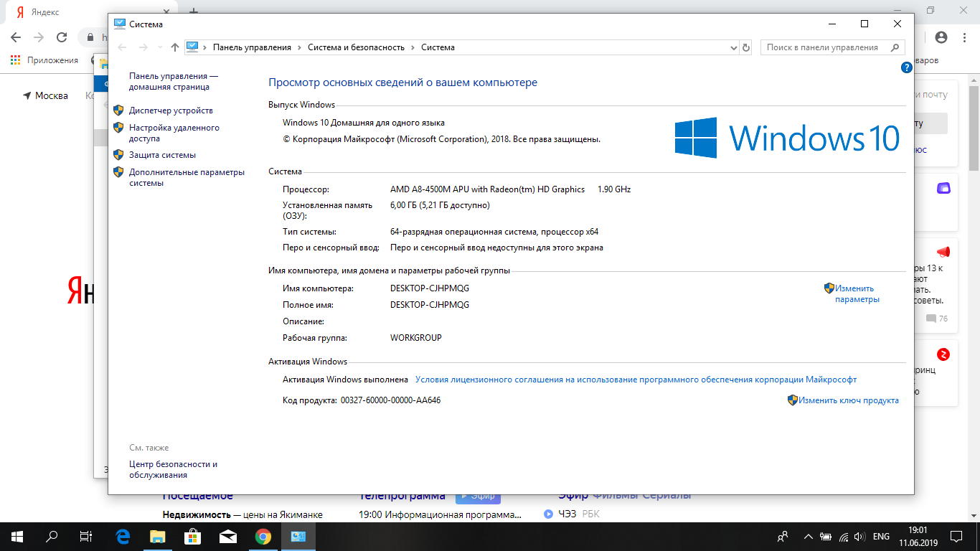Screen dimensions: 980x551
Task: Click computer name DESKTOP-CJHPMQG next to Имя компьютера
Action: coord(430,288)
